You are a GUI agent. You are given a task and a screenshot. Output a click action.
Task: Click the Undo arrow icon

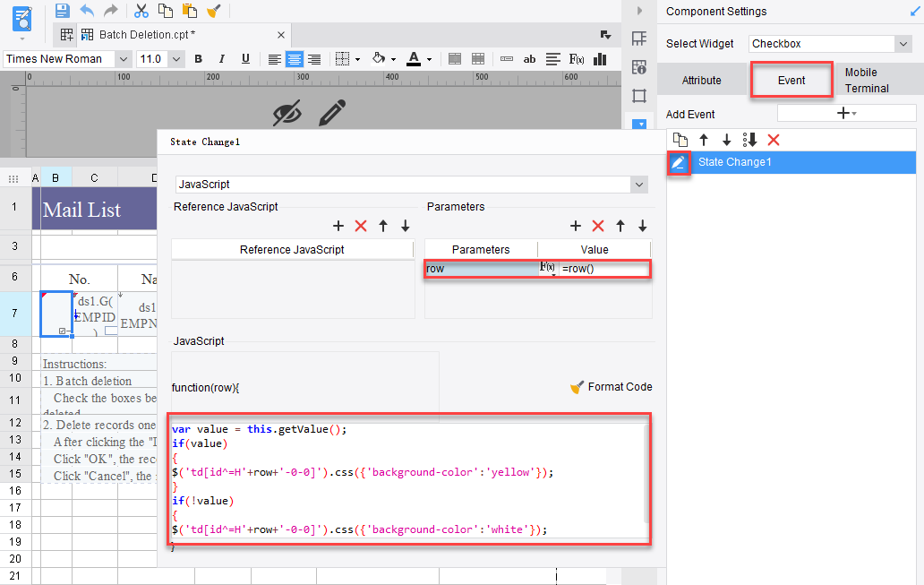click(x=88, y=9)
